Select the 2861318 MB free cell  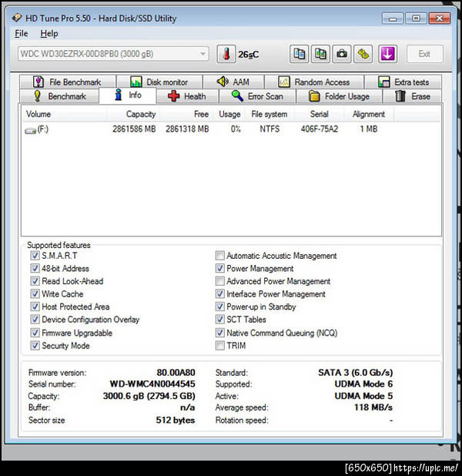pos(187,129)
